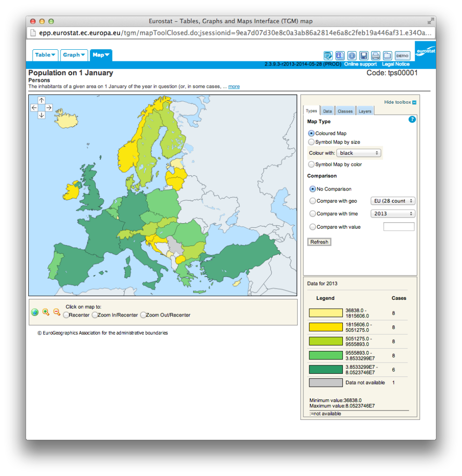Viewport: 462px width, 476px height.
Task: Select the zoom-in magnifier tool
Action: (46, 312)
